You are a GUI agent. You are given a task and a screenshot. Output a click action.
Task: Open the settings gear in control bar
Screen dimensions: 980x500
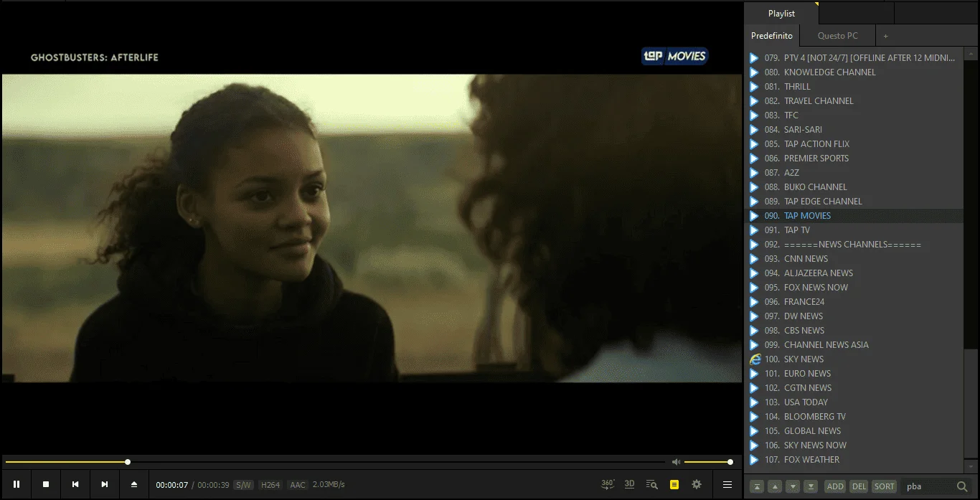(x=697, y=484)
